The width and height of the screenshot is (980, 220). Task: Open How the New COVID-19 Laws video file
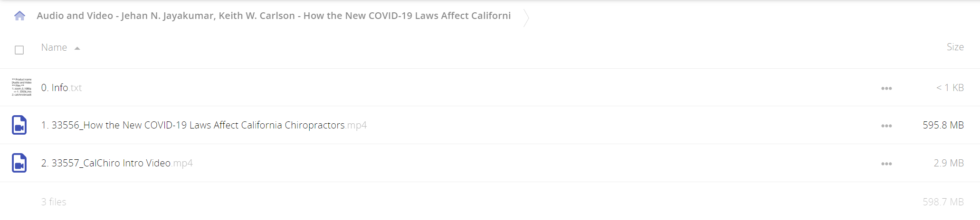click(204, 125)
